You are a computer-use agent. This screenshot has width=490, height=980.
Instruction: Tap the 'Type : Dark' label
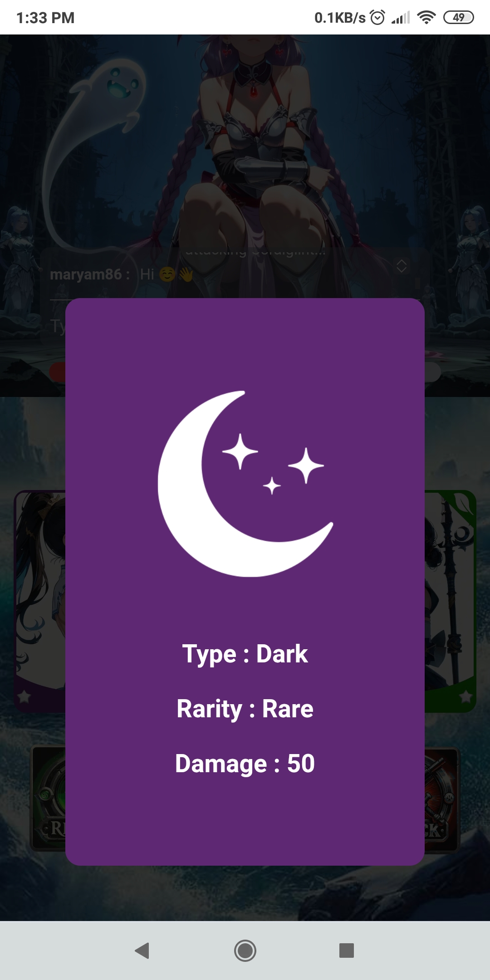click(245, 654)
